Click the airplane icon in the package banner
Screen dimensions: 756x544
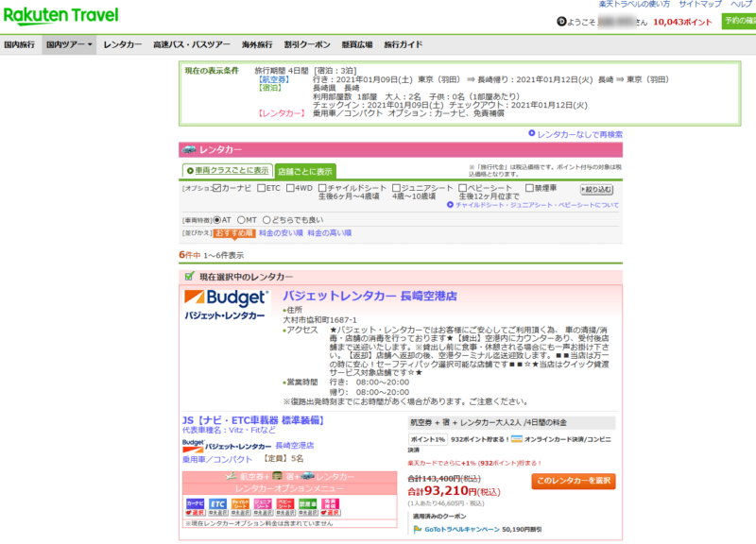232,476
